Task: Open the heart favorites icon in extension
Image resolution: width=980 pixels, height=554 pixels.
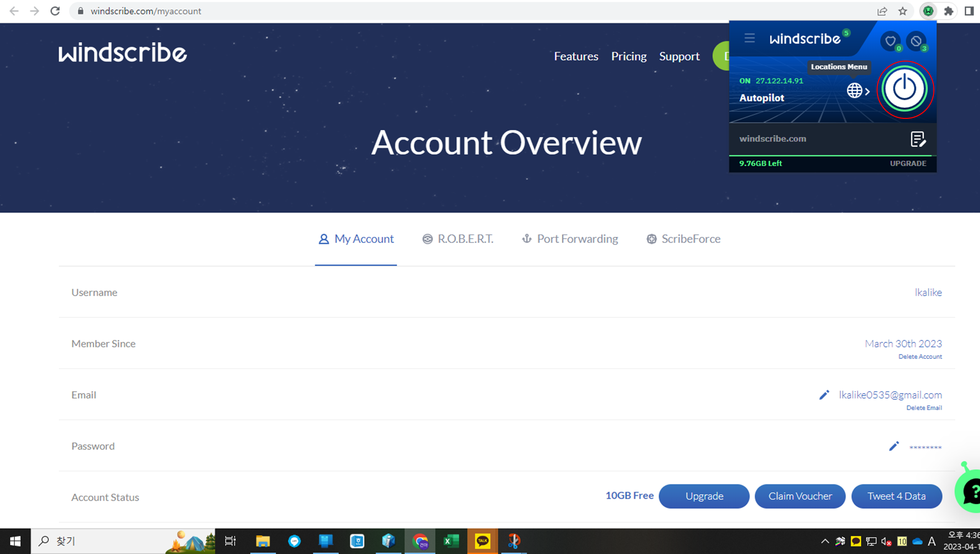Action: click(890, 40)
